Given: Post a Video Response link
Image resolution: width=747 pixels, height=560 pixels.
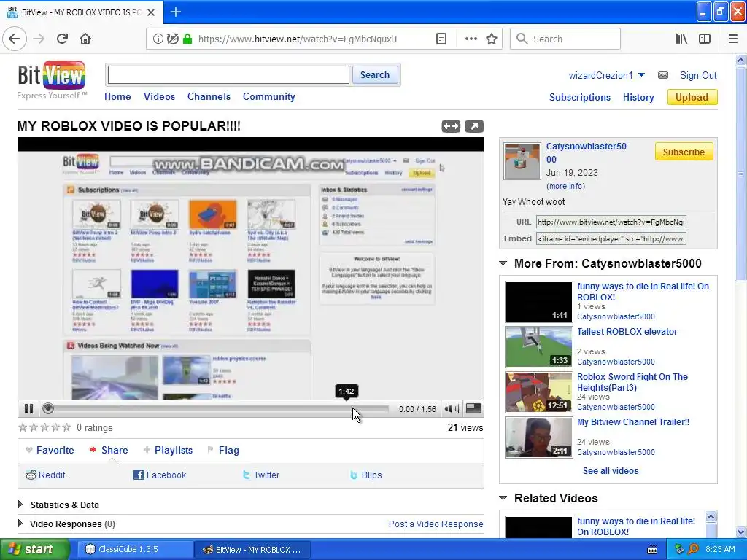Looking at the screenshot, I should (x=436, y=524).
